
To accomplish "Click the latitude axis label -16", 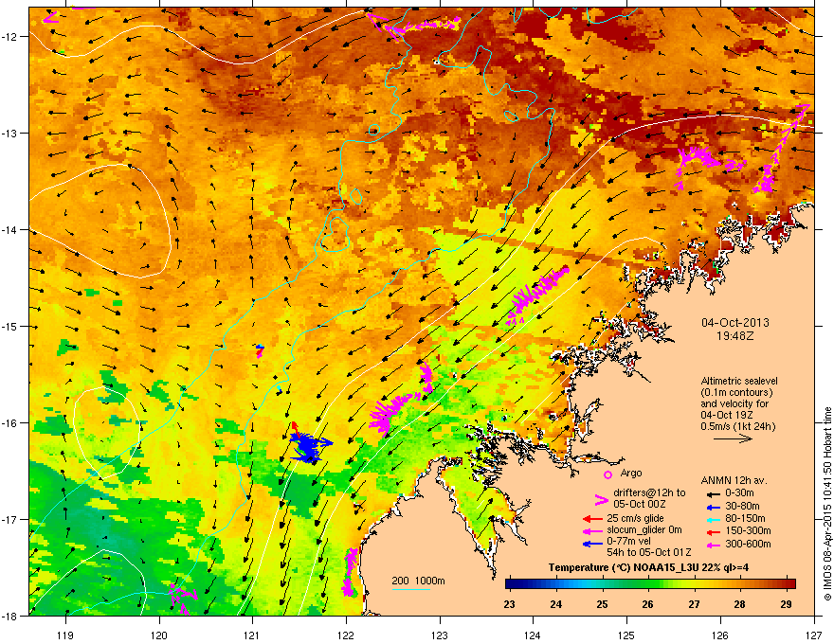I will coord(10,423).
